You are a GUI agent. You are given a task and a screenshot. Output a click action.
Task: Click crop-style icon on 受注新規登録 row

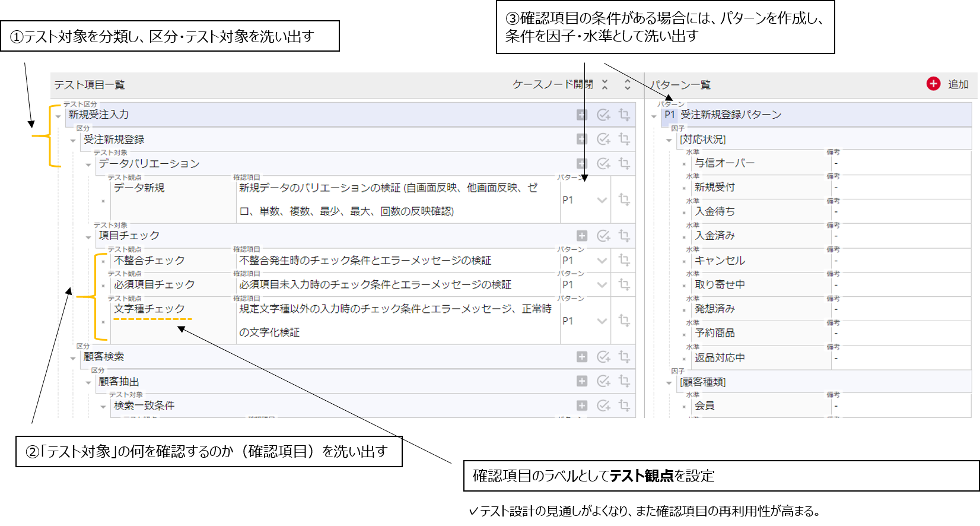[624, 139]
